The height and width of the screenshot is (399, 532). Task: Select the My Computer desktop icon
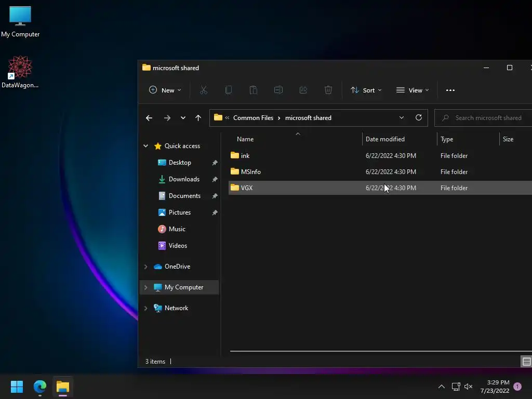(20, 22)
